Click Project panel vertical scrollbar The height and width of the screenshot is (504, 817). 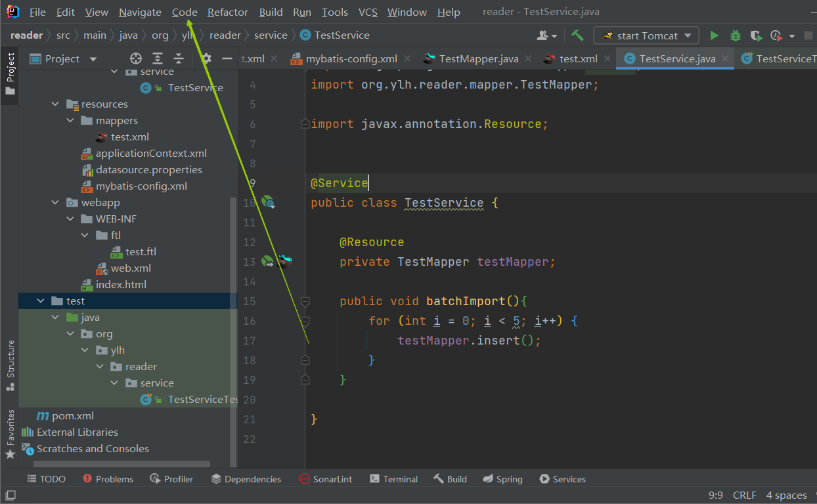(234, 331)
